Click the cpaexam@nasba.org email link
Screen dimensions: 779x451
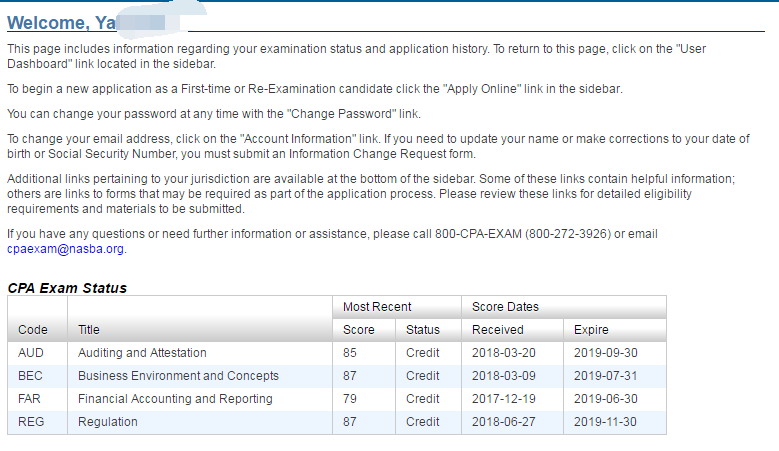point(65,249)
